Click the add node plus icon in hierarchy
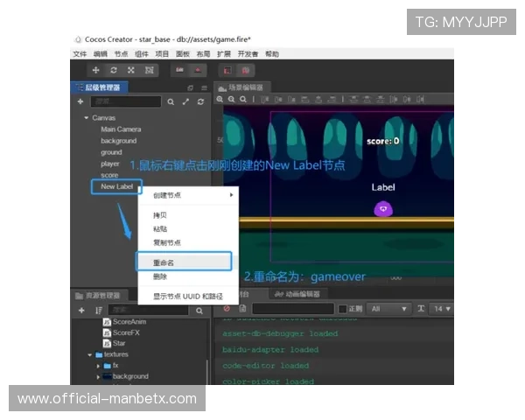 coord(80,102)
